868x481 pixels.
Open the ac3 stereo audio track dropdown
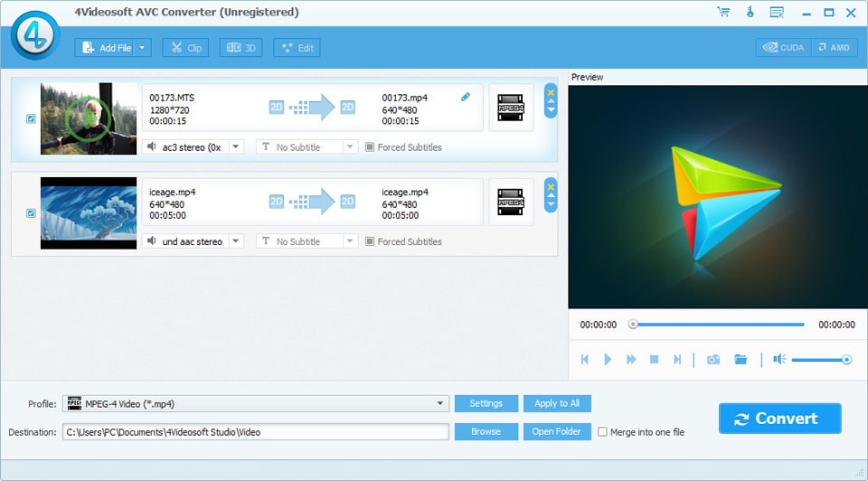point(235,146)
